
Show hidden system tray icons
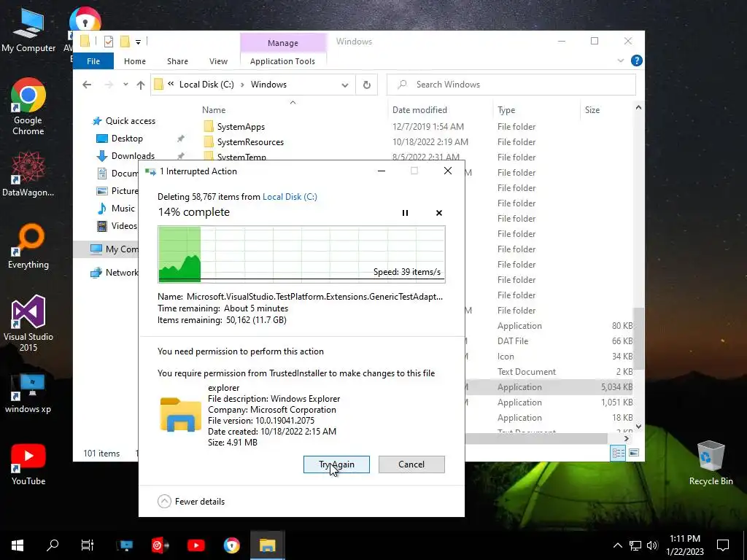point(617,545)
